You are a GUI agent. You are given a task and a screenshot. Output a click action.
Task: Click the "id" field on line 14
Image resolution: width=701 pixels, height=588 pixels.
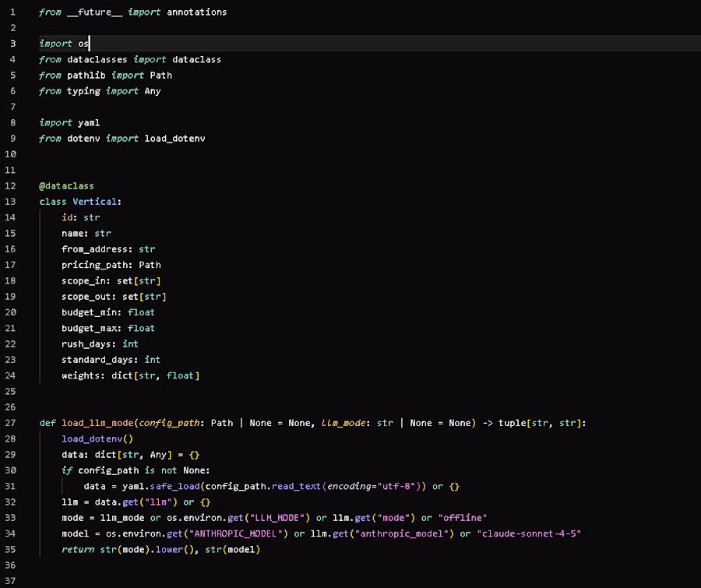coord(67,217)
